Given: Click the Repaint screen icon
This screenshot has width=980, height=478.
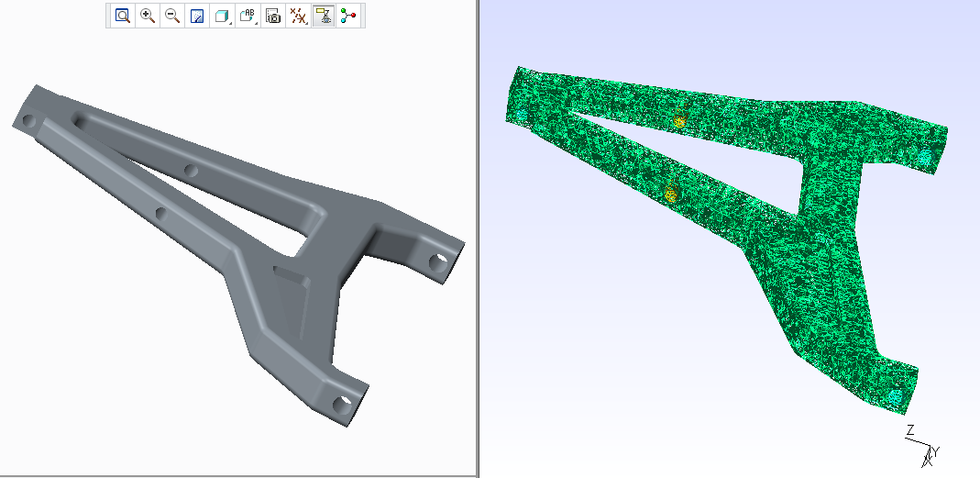Looking at the screenshot, I should point(196,16).
